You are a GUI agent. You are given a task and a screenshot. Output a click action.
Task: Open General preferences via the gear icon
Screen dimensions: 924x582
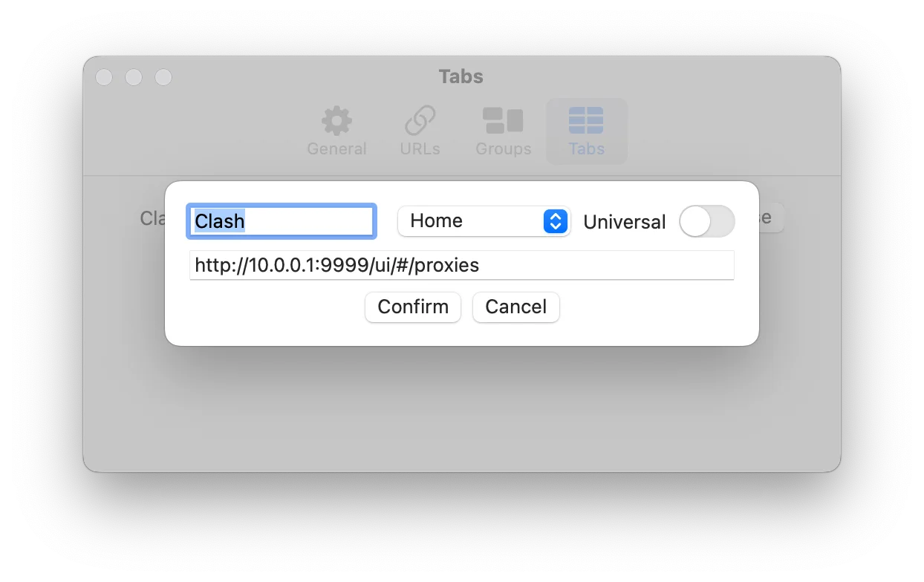click(336, 121)
